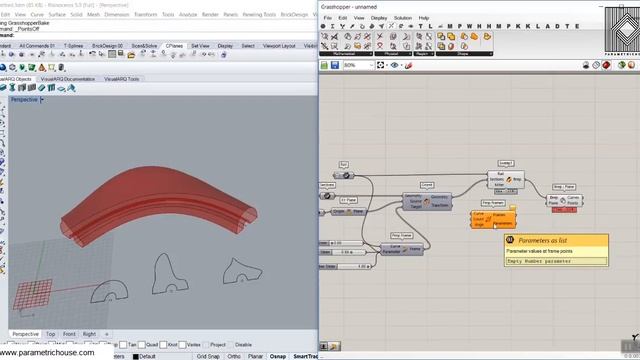Click Grasshopper sketch pencil icon
Viewport: 640px width, 360px height.
pos(408,65)
